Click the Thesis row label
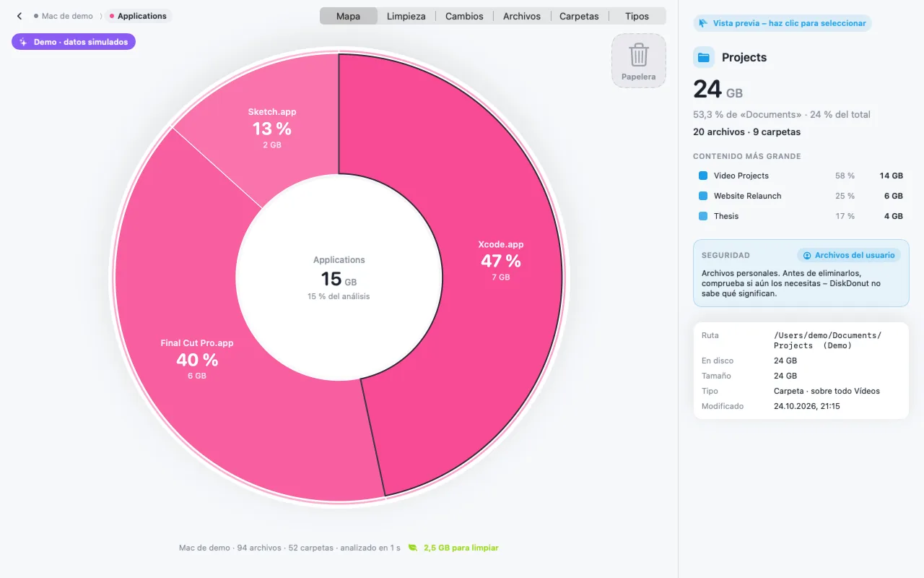Screen dimensions: 924x578 [726, 216]
